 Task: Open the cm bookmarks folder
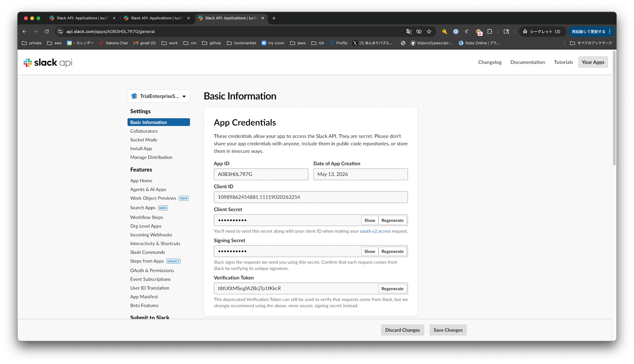pos(190,43)
